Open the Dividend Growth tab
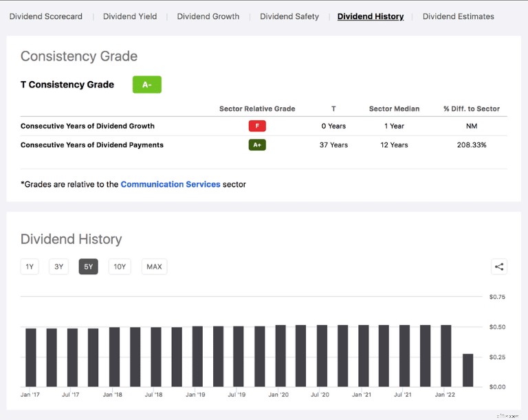The height and width of the screenshot is (420, 528). 208,16
